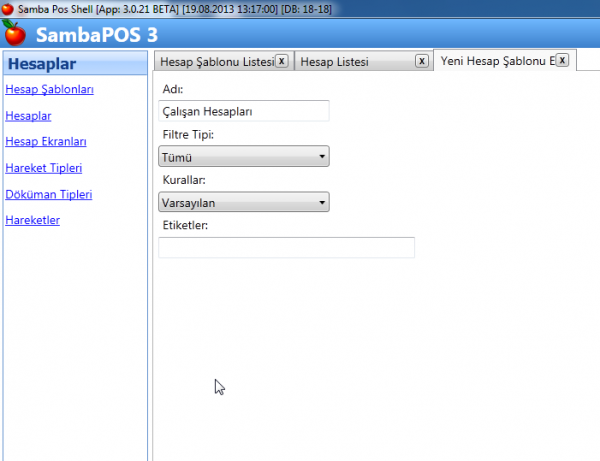Close the Yeni Hesap Şablonu tab
Screen dimensions: 600x461
click(562, 60)
